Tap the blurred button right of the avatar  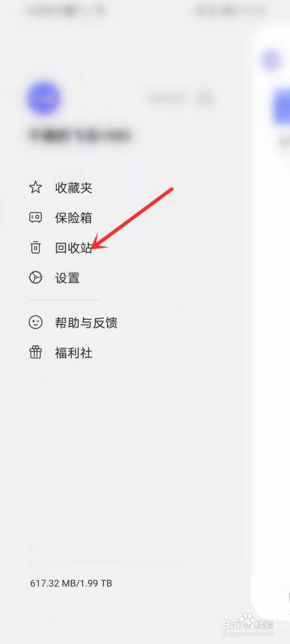click(x=181, y=99)
